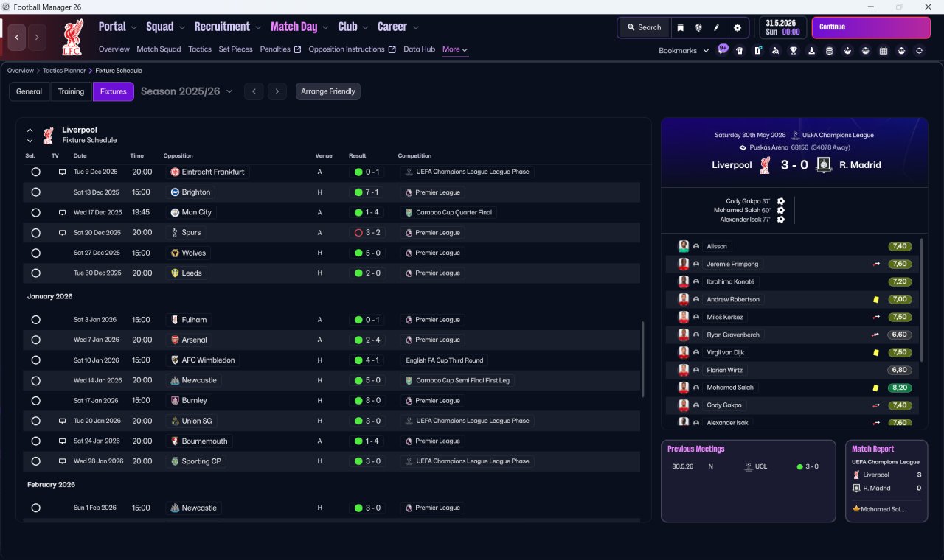Click the training cone bookmark icon
Image resolution: width=944 pixels, height=560 pixels.
(x=811, y=51)
